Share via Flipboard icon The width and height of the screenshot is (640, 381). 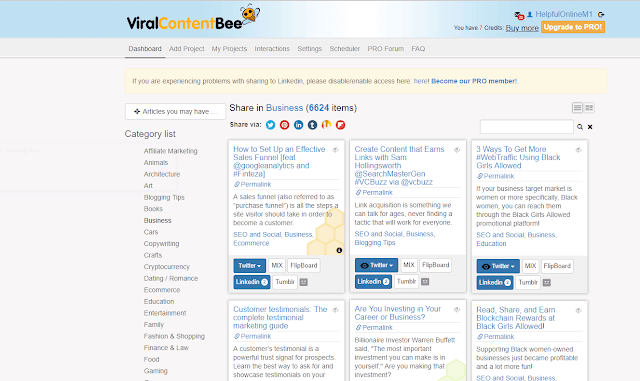pos(340,125)
